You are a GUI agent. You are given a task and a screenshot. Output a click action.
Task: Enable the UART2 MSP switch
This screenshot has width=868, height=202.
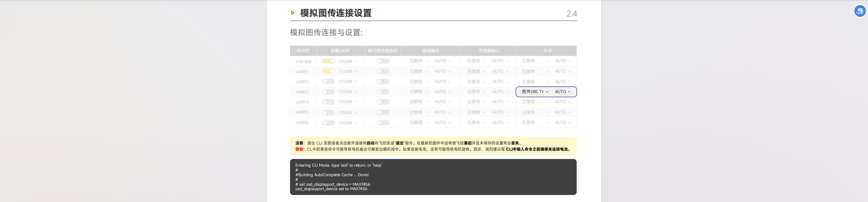coord(328,81)
